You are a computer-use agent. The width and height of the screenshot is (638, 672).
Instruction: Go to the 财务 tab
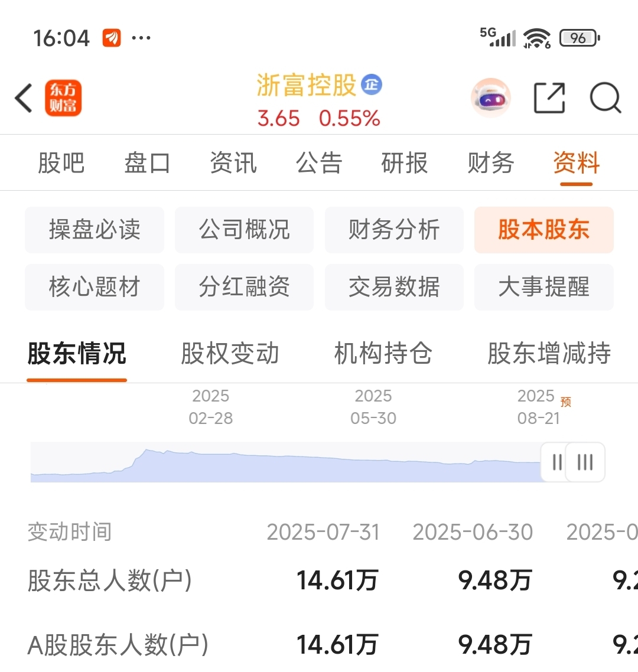click(x=490, y=163)
